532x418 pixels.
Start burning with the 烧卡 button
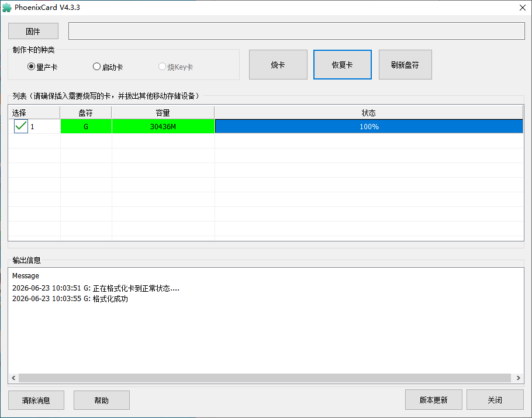click(278, 65)
